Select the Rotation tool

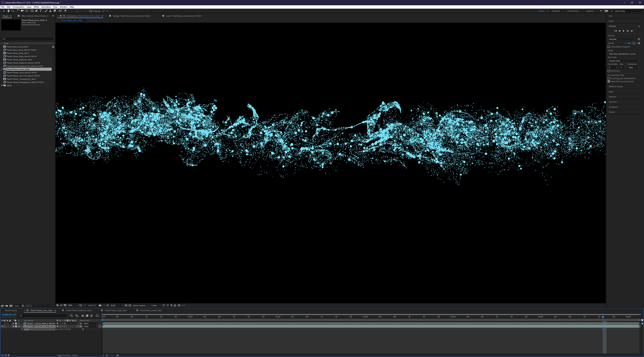click(18, 11)
